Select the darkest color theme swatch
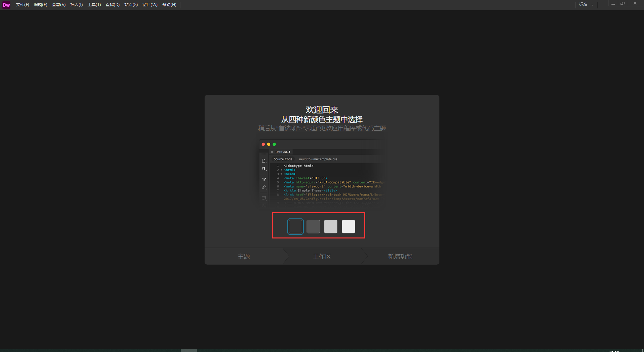 tap(296, 226)
